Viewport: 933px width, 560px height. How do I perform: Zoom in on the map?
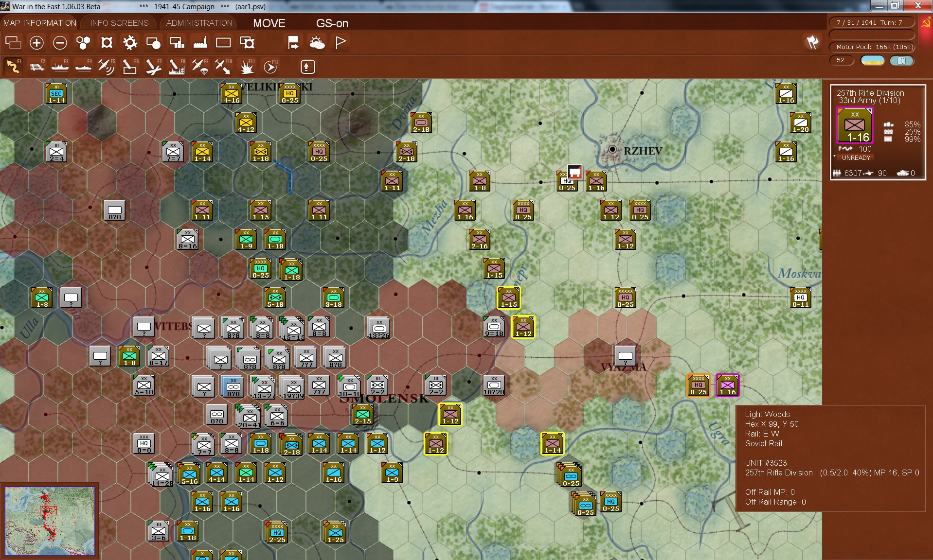tap(36, 43)
